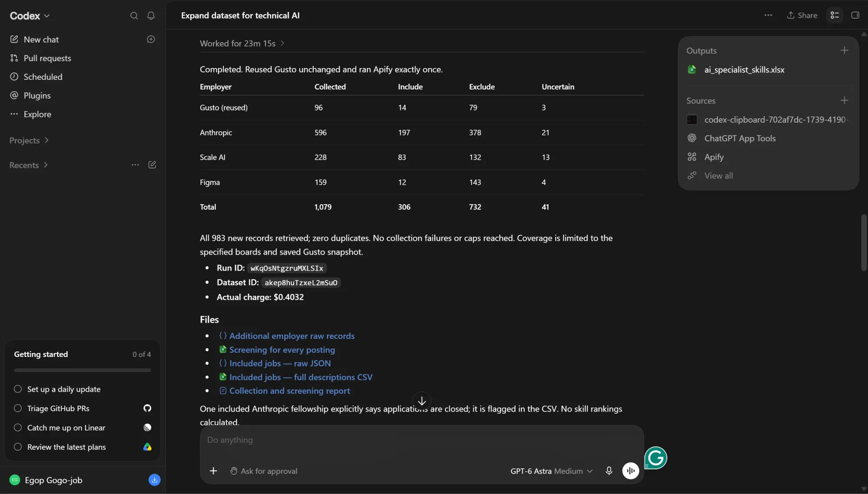Start voice mode waveform button
Image resolution: width=868 pixels, height=494 pixels.
tap(631, 471)
